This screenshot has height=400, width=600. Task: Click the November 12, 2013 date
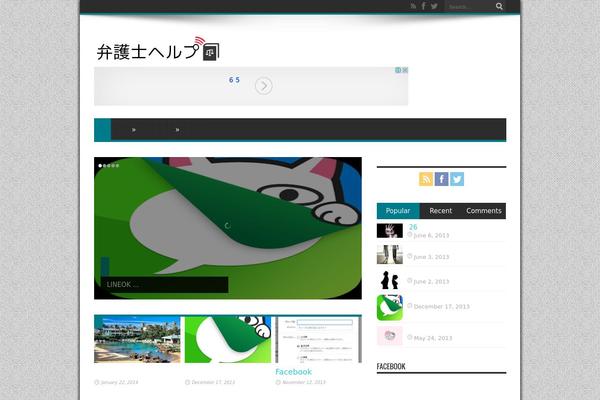tap(303, 382)
